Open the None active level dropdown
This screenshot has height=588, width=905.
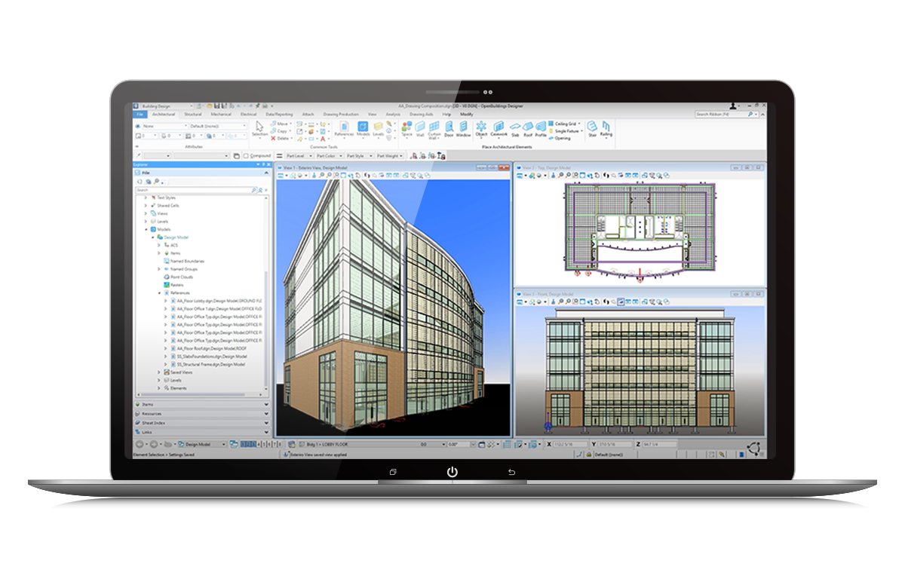[x=161, y=126]
